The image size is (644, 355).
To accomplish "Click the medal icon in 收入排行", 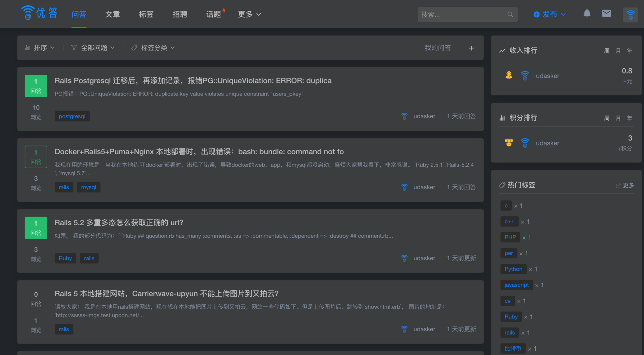I will [x=509, y=75].
